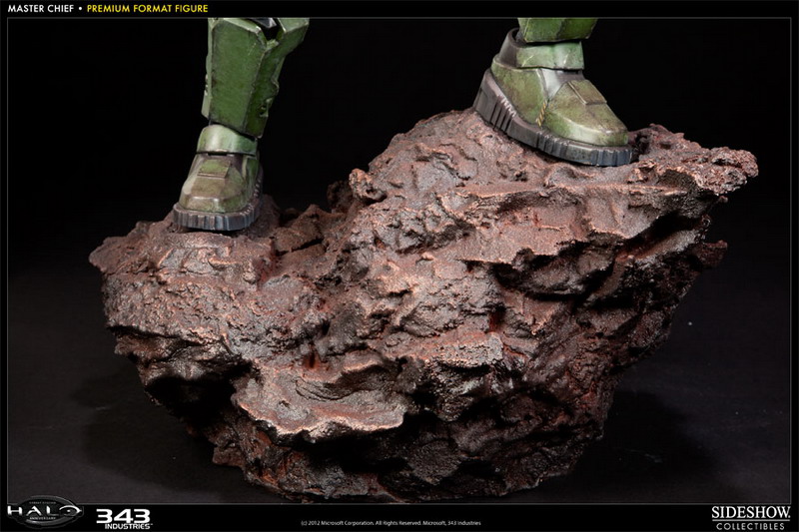The width and height of the screenshot is (799, 532).
Task: Click the left green armored boot
Action: (x=217, y=184)
